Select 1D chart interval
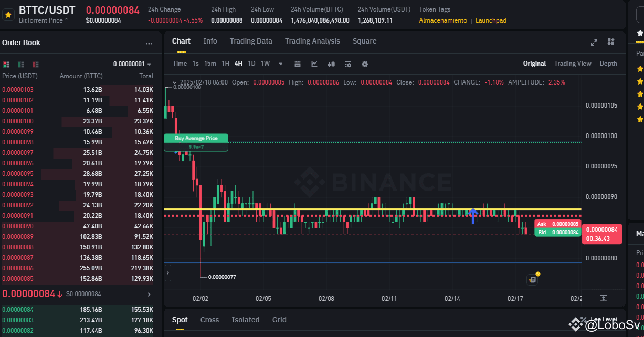 tap(251, 64)
